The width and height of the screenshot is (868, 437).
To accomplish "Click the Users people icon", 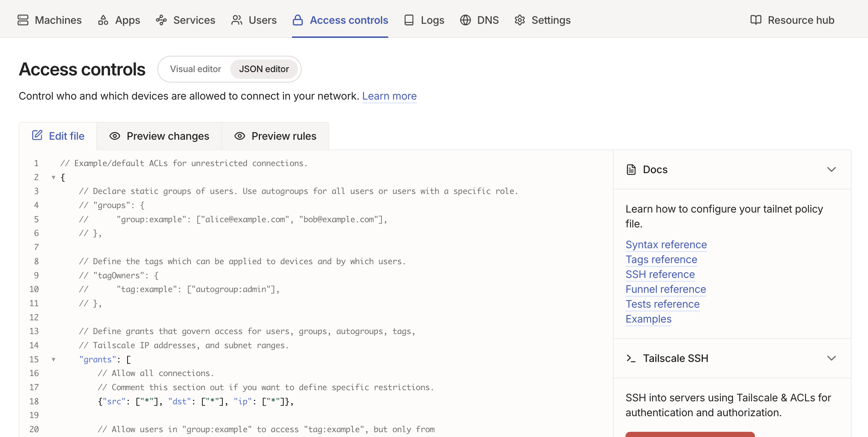I will point(237,20).
